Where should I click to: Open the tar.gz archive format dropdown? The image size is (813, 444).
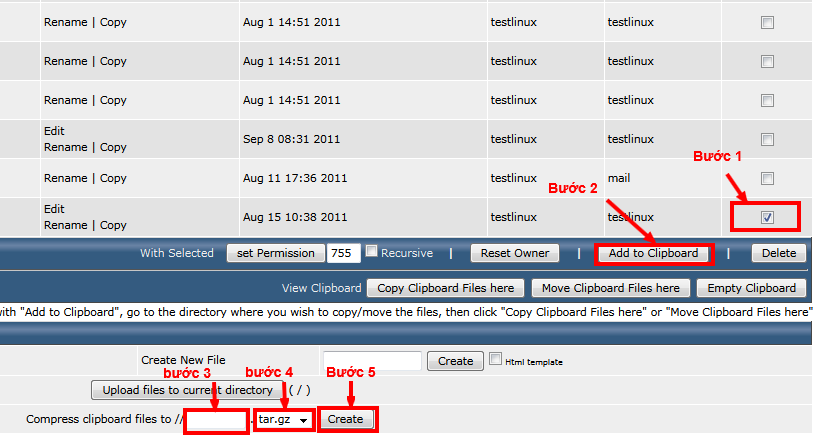tap(284, 420)
